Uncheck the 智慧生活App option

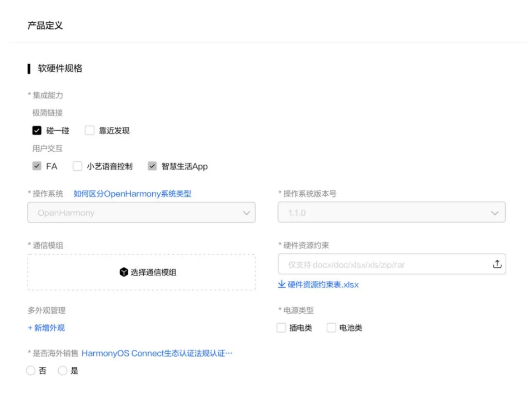(x=152, y=166)
